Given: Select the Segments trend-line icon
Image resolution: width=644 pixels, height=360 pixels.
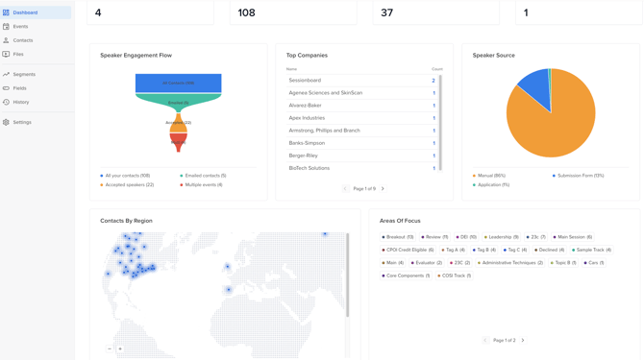Looking at the screenshot, I should click(6, 74).
